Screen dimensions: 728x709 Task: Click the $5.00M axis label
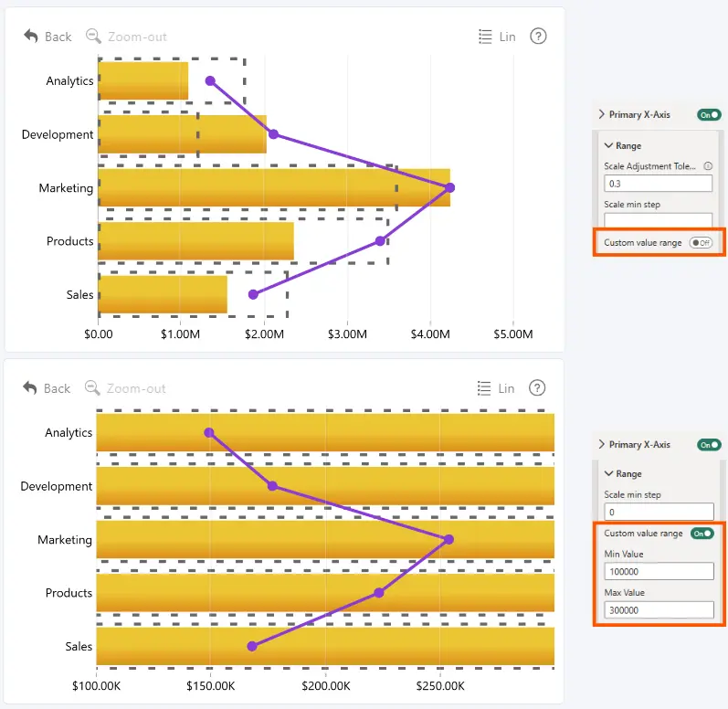tap(513, 334)
